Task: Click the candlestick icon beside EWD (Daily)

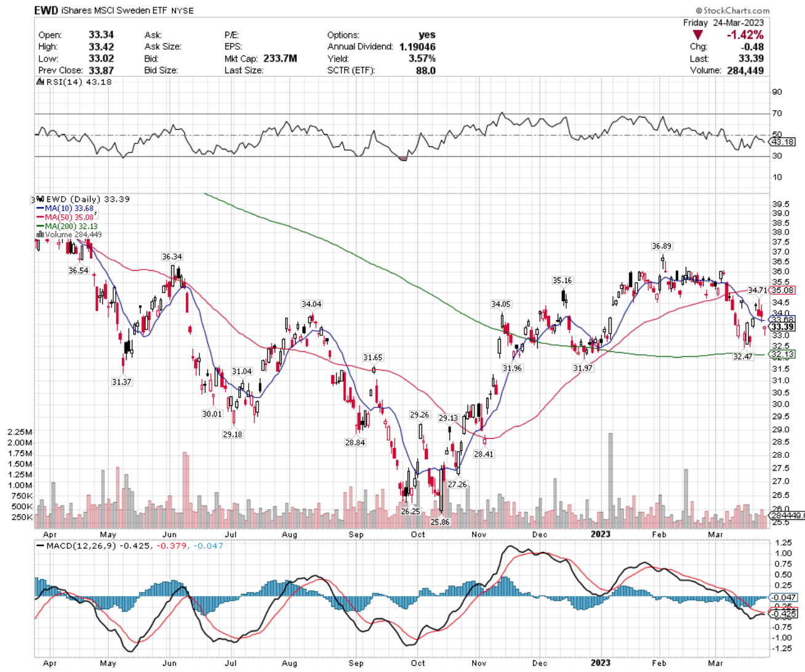Action: point(40,199)
